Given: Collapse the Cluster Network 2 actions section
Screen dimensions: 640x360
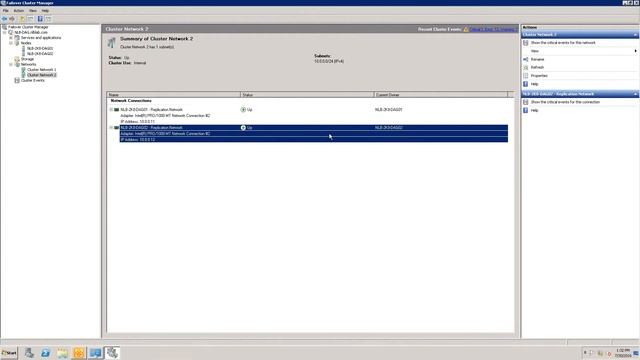Looking at the screenshot, I should pos(635,35).
